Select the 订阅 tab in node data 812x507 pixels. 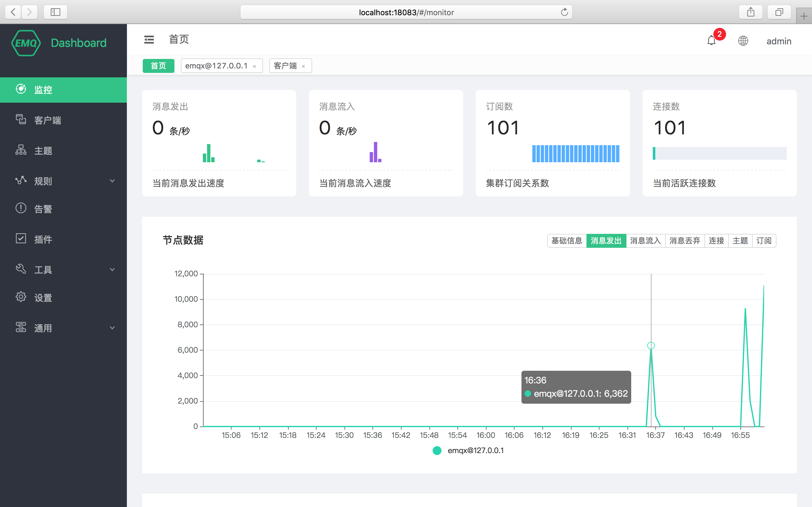(764, 241)
